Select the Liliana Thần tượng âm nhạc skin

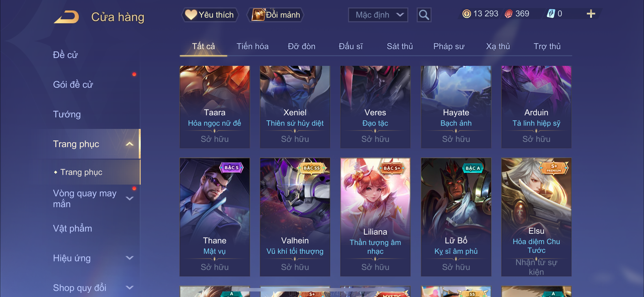coord(375,217)
